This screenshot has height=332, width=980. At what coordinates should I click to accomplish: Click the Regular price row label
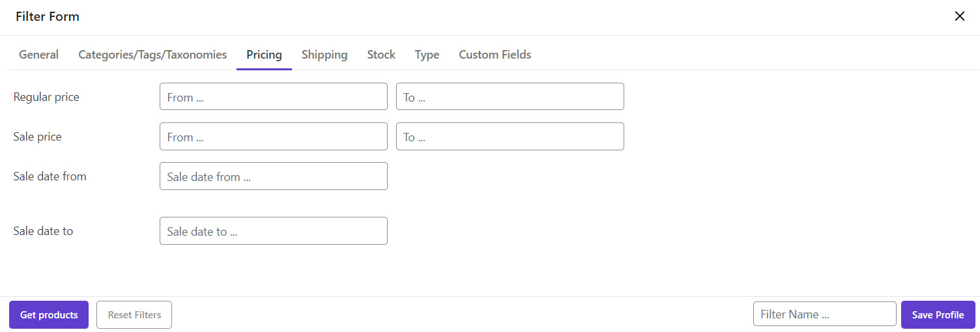pos(46,97)
